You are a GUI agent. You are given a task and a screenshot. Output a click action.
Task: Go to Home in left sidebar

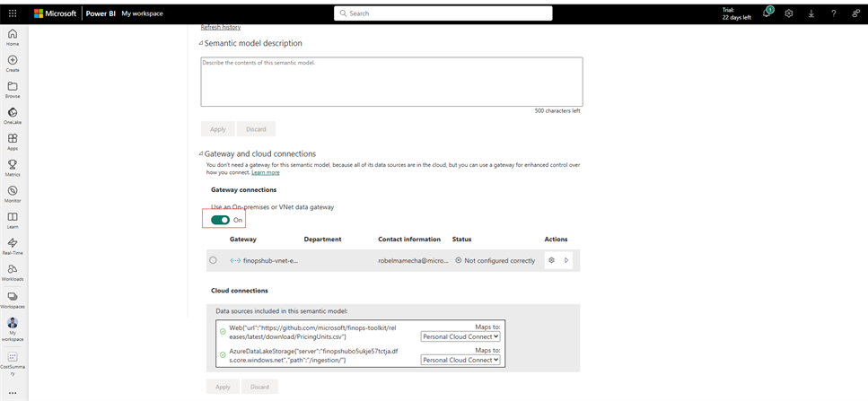(x=13, y=37)
